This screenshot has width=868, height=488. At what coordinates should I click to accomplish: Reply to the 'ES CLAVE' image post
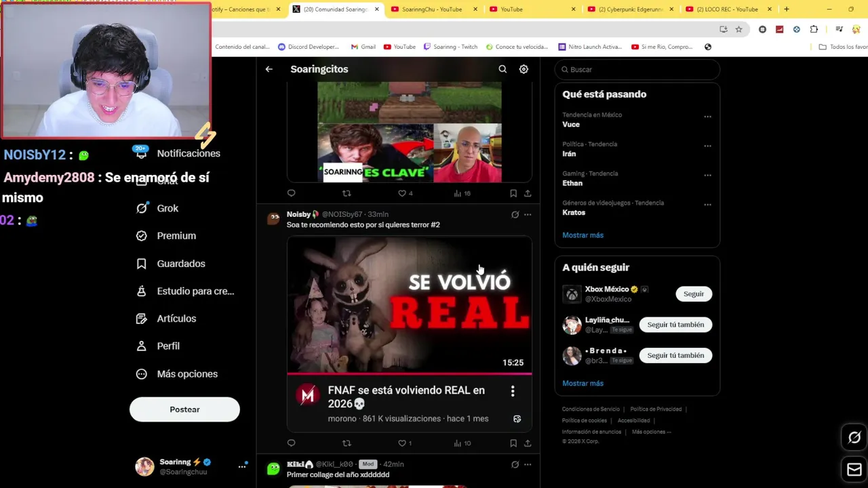[x=292, y=193]
